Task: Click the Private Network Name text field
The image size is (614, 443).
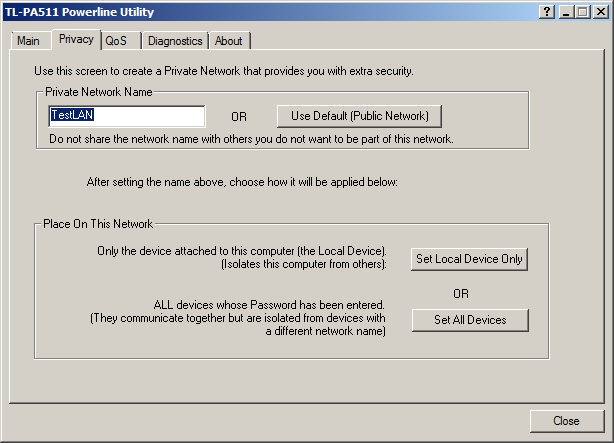Action: pos(126,115)
